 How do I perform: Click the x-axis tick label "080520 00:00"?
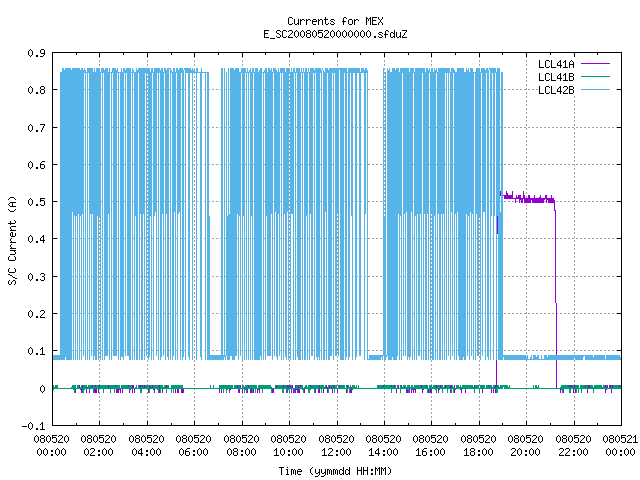(51, 446)
